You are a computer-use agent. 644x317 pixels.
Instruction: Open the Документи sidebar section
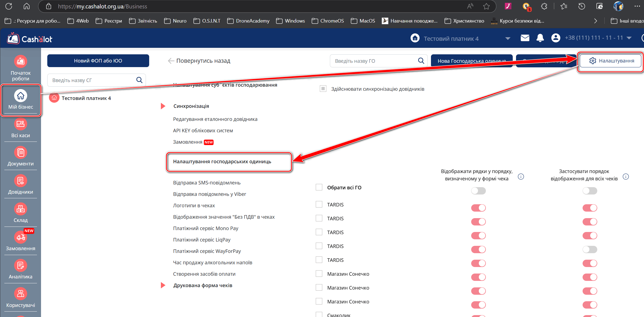pos(21,153)
